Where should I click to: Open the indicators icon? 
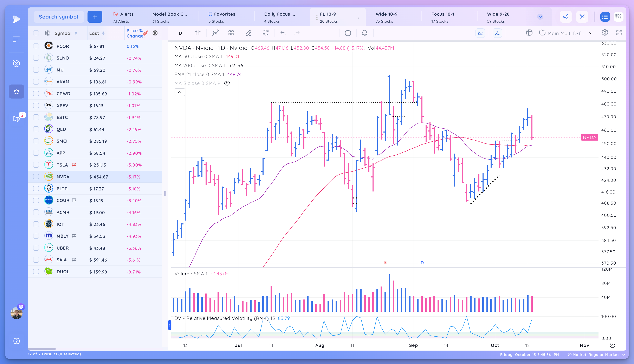215,33
